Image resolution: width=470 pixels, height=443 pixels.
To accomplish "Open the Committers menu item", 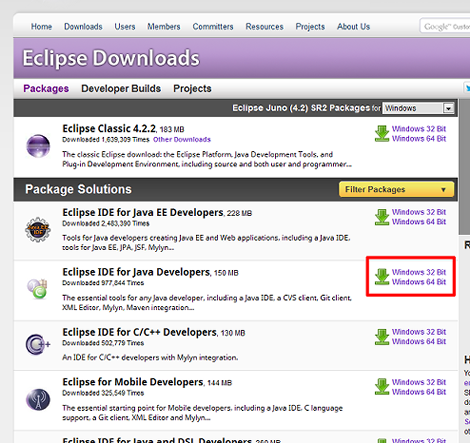I will tap(213, 27).
